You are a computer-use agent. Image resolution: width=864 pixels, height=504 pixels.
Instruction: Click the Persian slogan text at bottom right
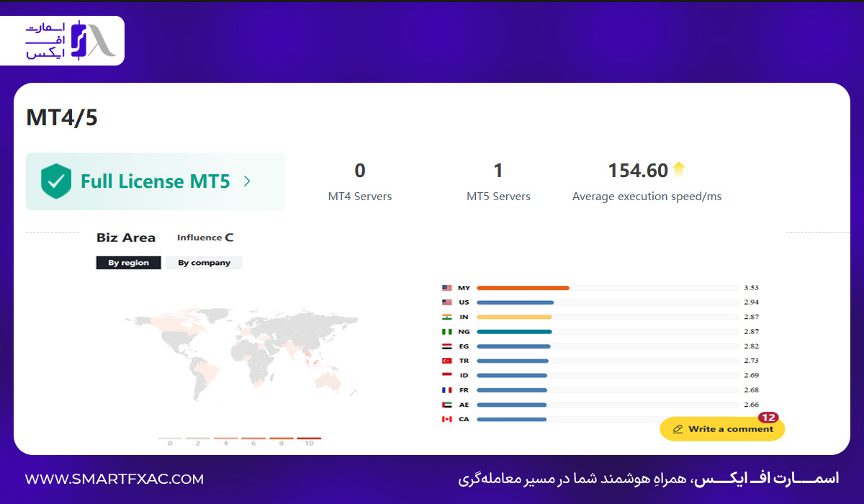pos(648,479)
